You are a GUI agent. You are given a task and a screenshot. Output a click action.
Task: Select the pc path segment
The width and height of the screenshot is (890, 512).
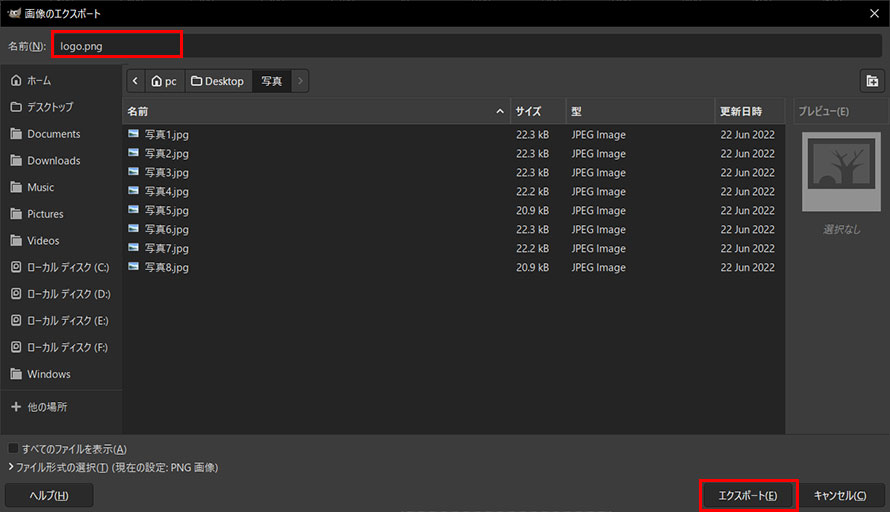click(x=164, y=81)
